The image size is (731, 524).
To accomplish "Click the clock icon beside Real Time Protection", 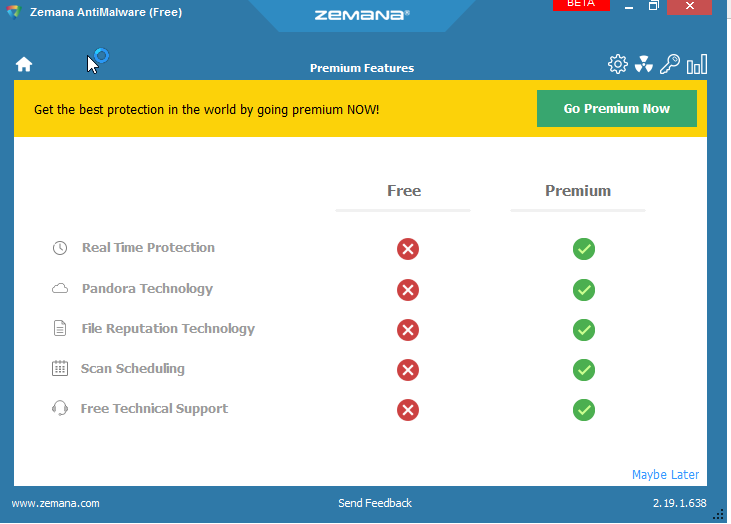I will click(x=60, y=248).
